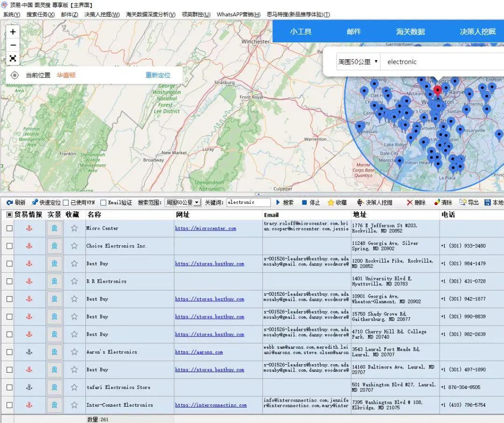Open the microcenter.com link
Image resolution: width=504 pixels, height=423 pixels.
pos(206,229)
